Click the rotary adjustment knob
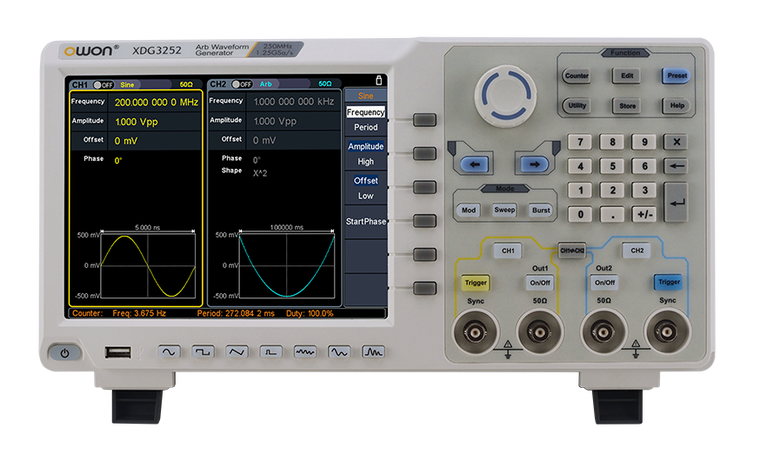Image resolution: width=760 pixels, height=468 pixels. pyautogui.click(x=506, y=95)
